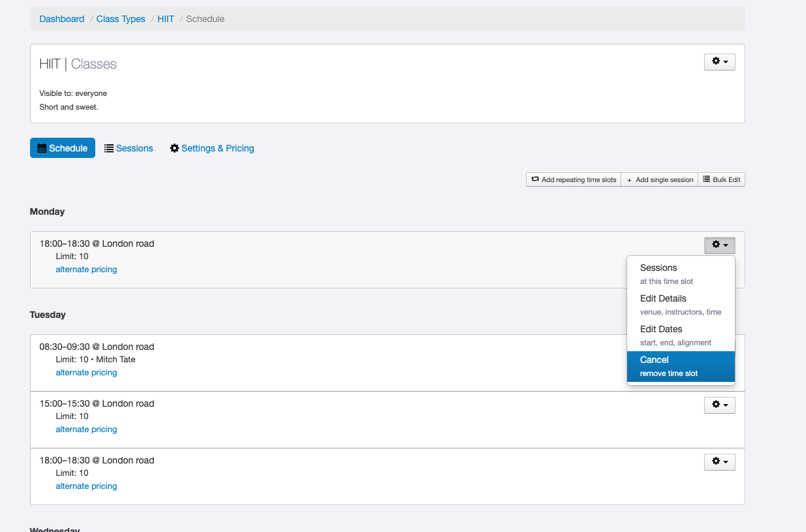Open gear menu for Tuesday 15:00–15:30 slot
This screenshot has height=532, width=806.
point(719,405)
